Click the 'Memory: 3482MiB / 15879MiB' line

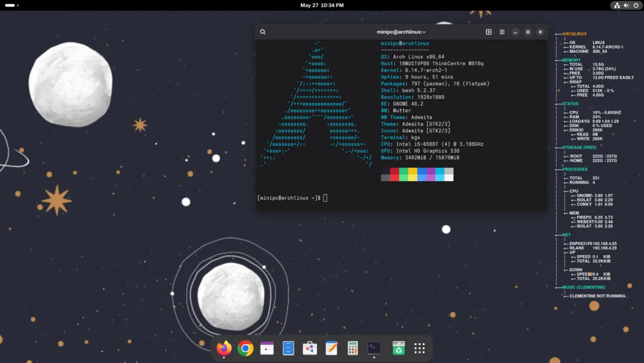420,157
